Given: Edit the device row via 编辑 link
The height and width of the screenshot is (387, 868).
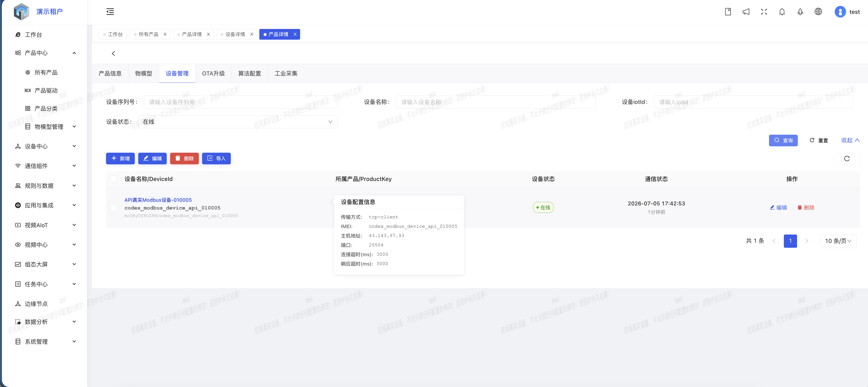Looking at the screenshot, I should pos(778,207).
